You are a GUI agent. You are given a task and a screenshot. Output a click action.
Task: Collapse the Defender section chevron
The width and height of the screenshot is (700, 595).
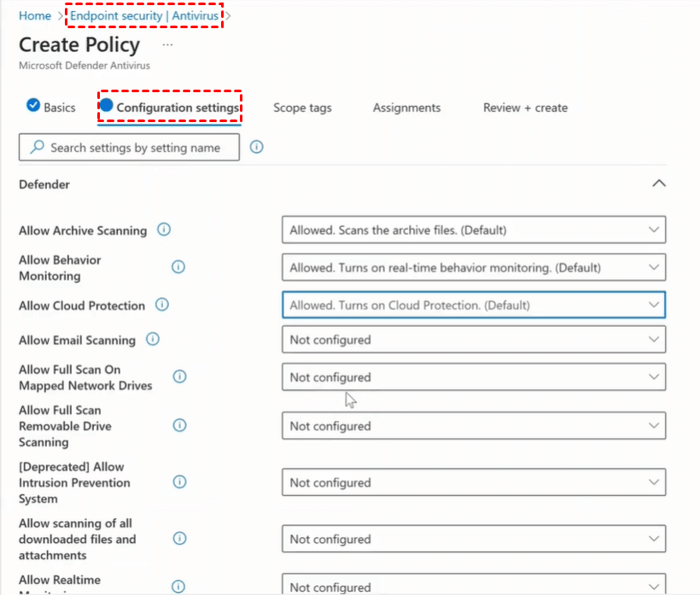(x=658, y=184)
